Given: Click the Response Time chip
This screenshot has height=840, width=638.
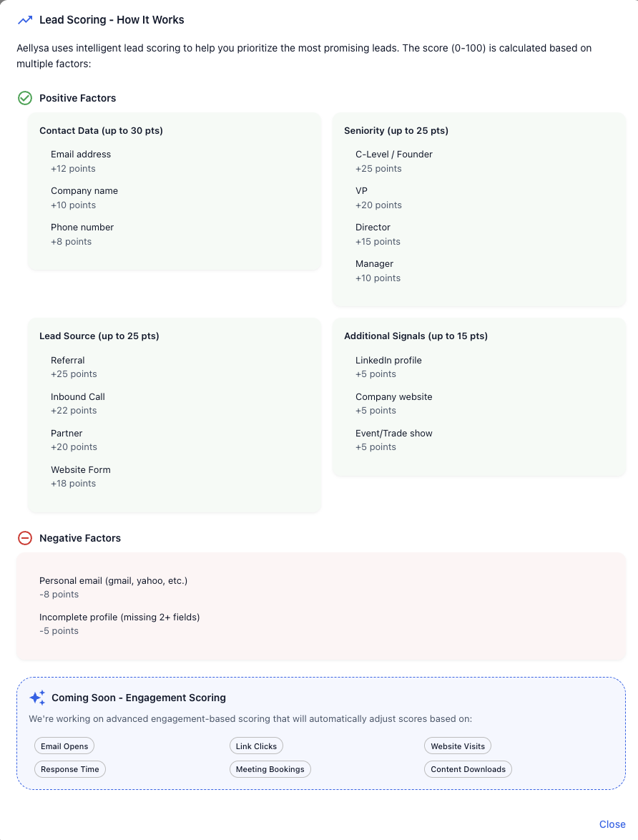Looking at the screenshot, I should tap(70, 769).
